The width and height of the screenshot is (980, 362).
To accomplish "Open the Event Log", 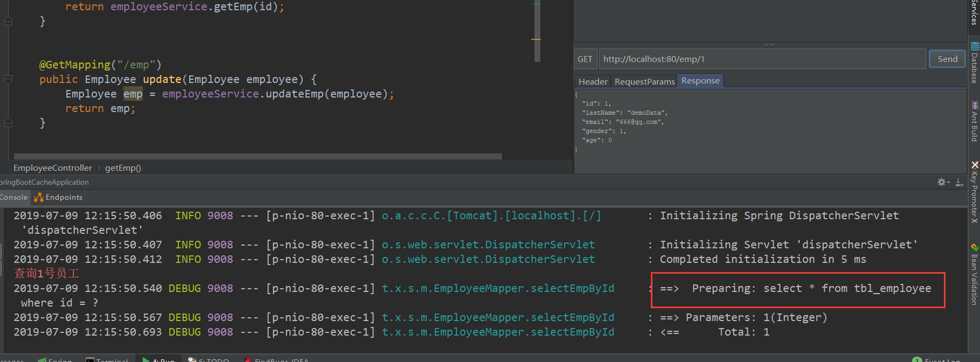I will pos(937,359).
